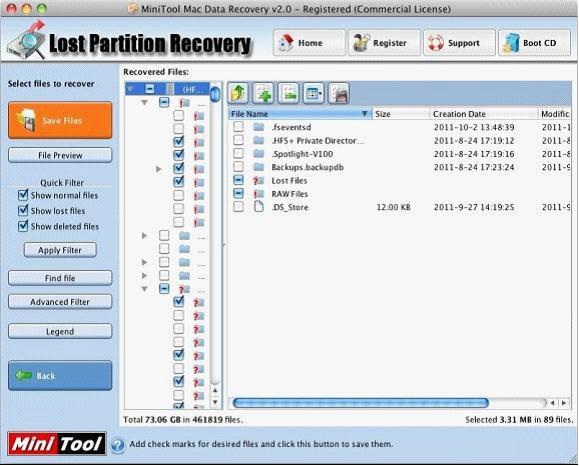Sort by the Size column header

(401, 114)
